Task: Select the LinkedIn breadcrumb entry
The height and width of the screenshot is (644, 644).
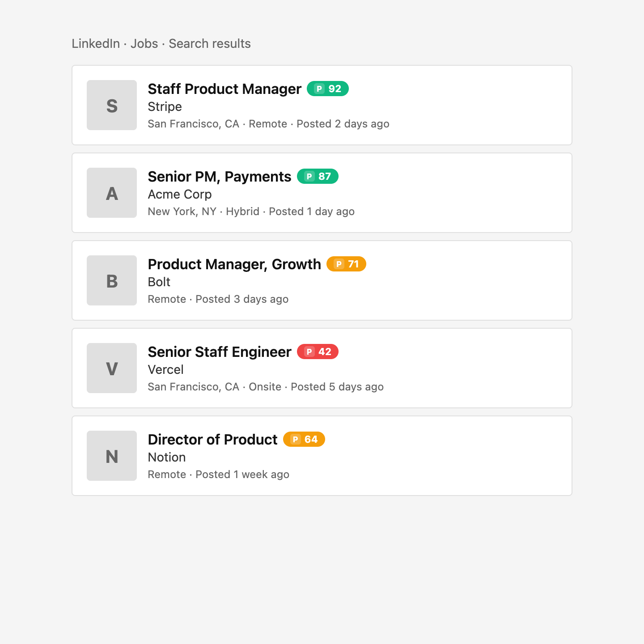Action: (x=96, y=43)
